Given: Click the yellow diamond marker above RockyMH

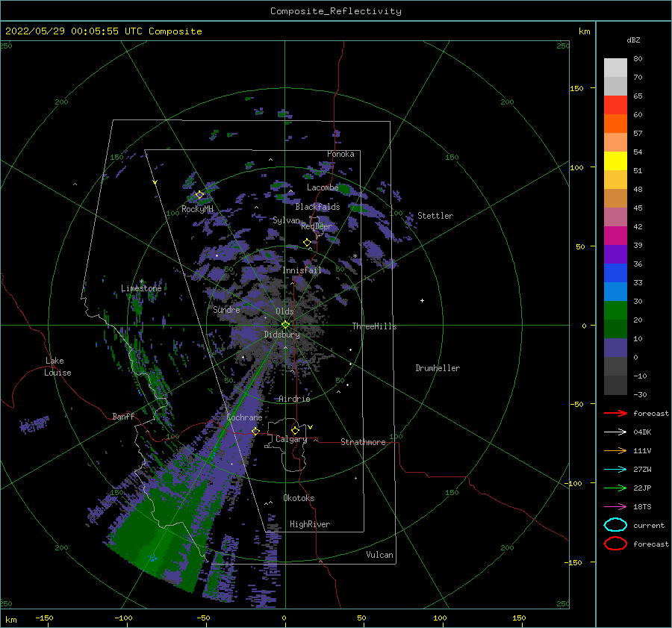Looking at the screenshot, I should [199, 195].
